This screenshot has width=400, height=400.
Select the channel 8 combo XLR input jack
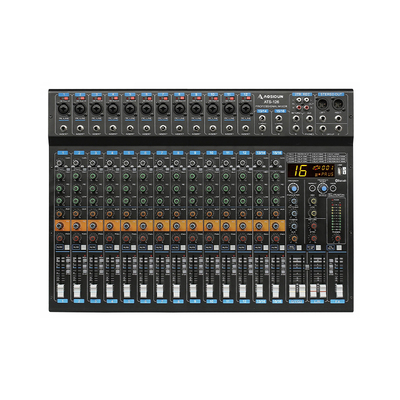click(179, 108)
